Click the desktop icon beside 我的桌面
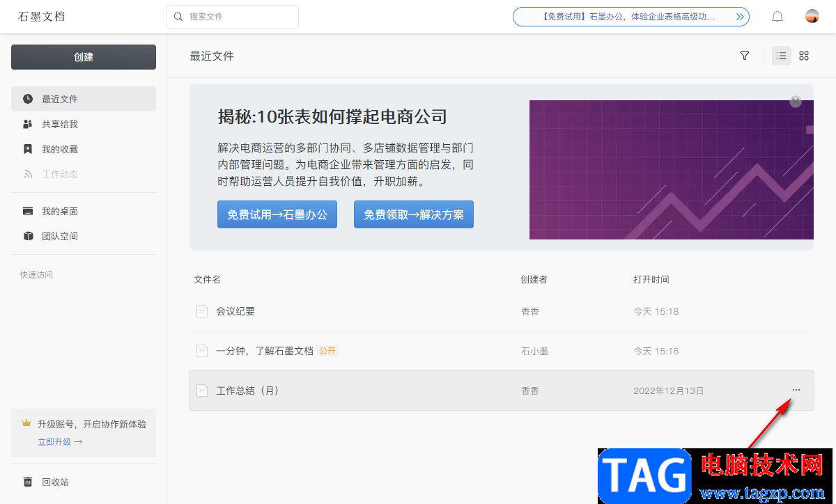 pyautogui.click(x=28, y=211)
